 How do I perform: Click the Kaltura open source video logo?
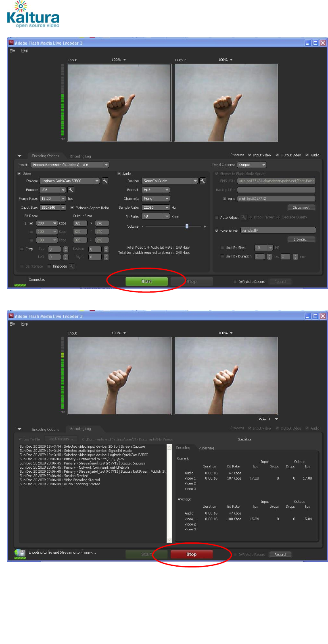[x=33, y=15]
